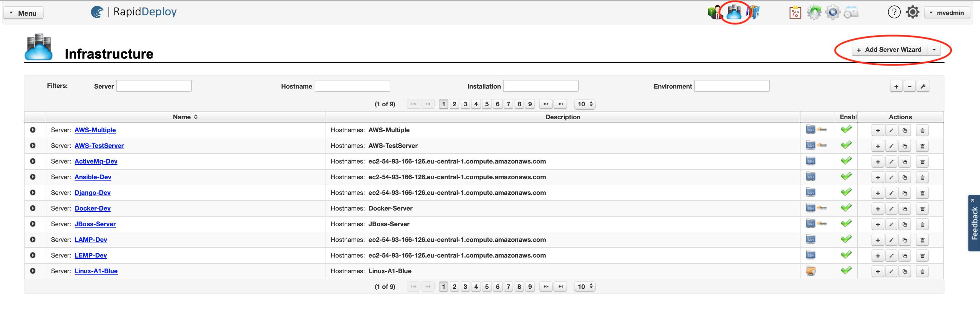
Task: Expand the AWS-Multiple server row
Action: coord(33,130)
